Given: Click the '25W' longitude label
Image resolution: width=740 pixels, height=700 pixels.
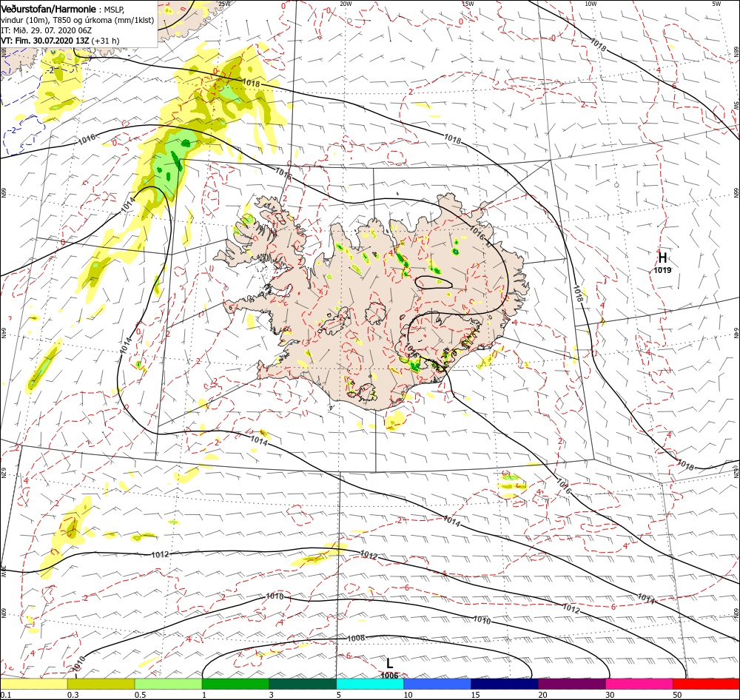Looking at the screenshot, I should coord(225,4).
